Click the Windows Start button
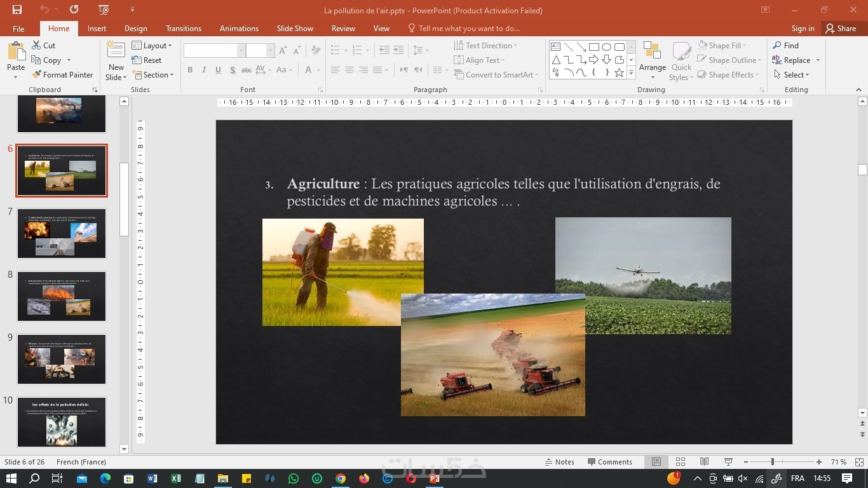The image size is (868, 488). [x=11, y=478]
